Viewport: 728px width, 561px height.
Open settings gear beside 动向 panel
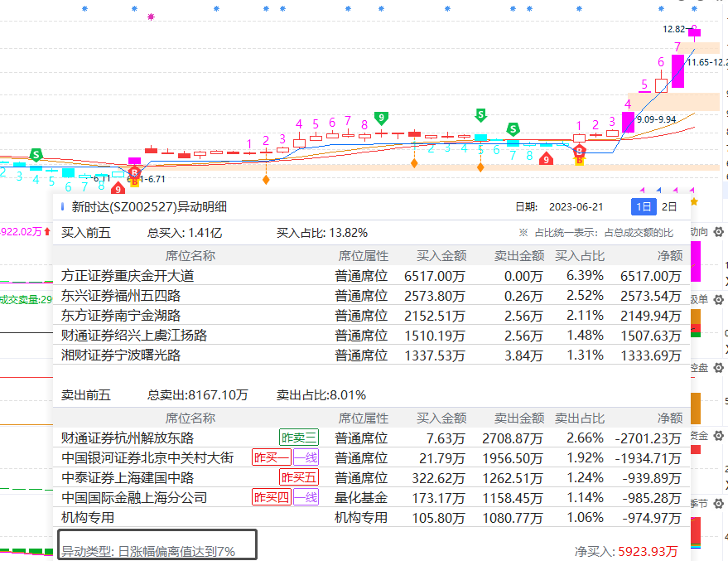pos(718,232)
